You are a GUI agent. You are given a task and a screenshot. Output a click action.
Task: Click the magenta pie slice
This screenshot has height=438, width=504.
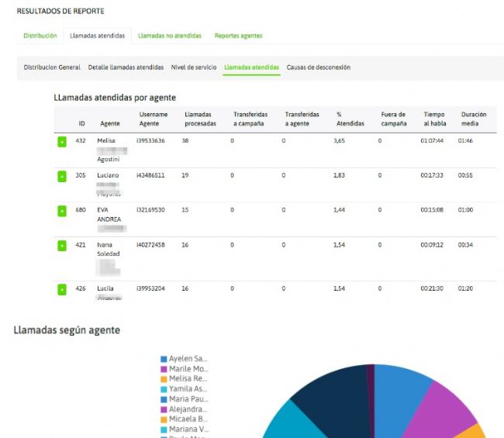click(444, 412)
